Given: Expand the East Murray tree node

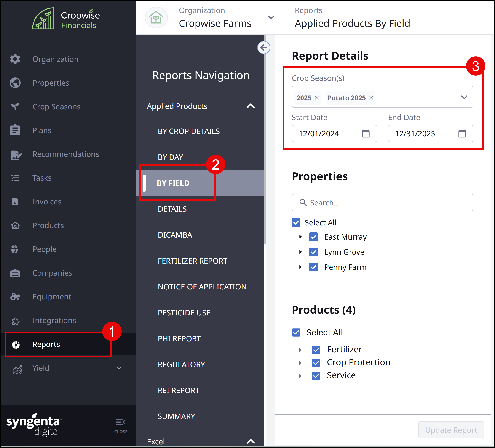Looking at the screenshot, I should [300, 237].
